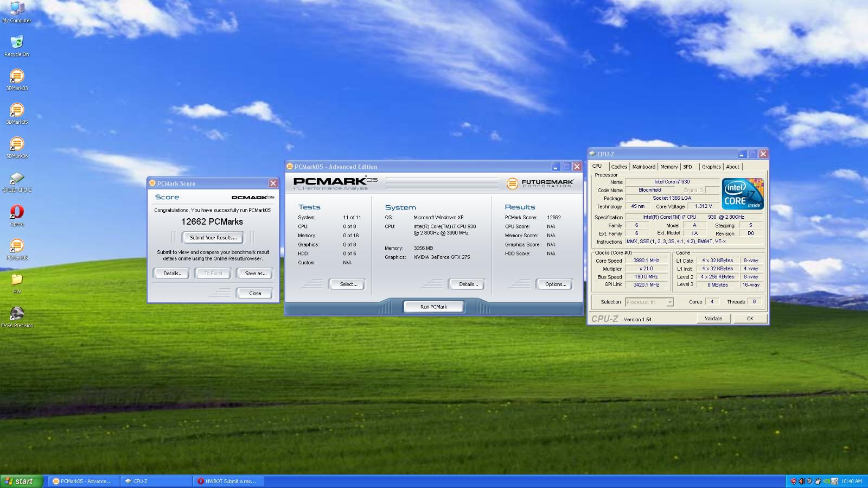The height and width of the screenshot is (488, 868).
Task: Click the 10:40 AM system clock
Action: click(851, 481)
